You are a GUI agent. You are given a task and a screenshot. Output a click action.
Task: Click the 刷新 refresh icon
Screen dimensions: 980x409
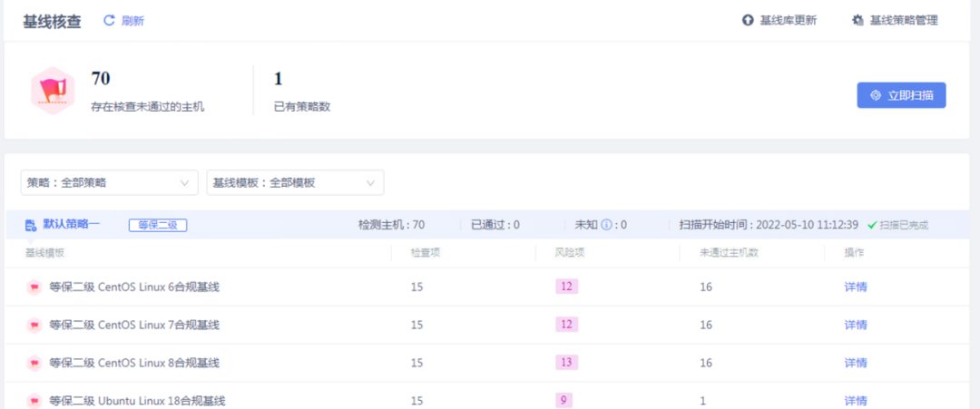click(109, 21)
